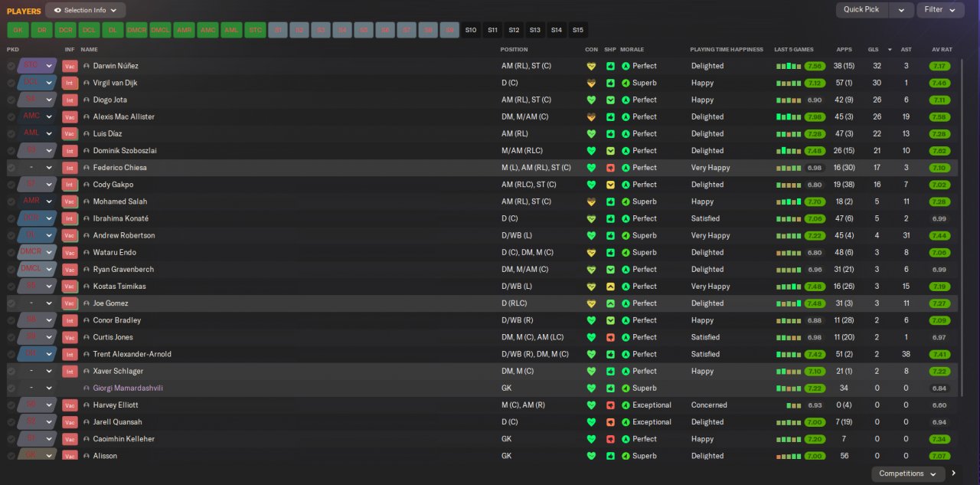Toggle the picked checkmark for Joe Gomez
980x485 pixels.
(x=11, y=303)
